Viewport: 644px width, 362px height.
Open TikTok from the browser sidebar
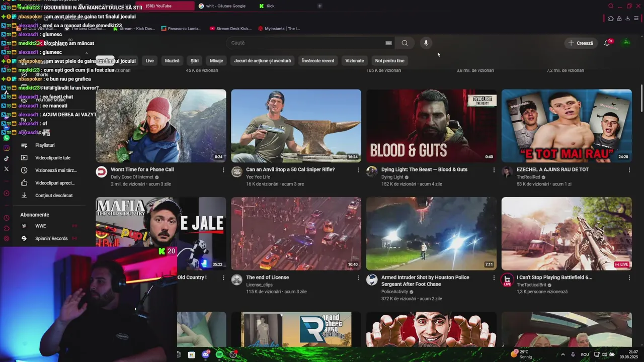tap(7, 158)
